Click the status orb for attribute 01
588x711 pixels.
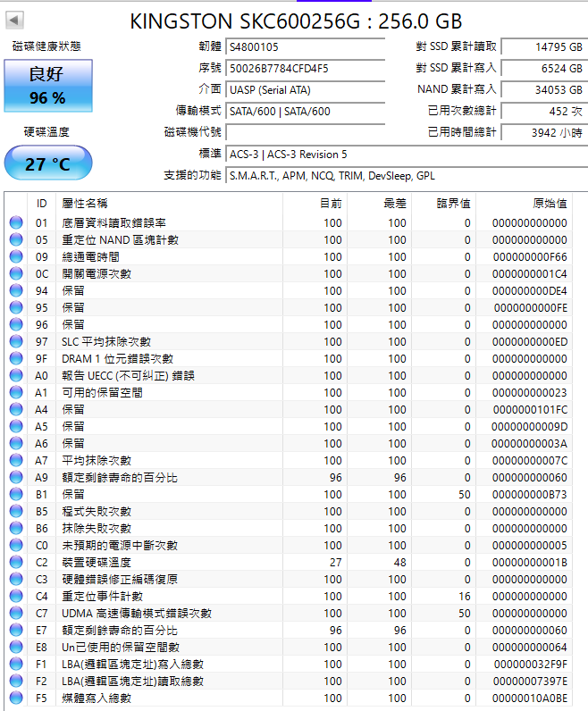tap(16, 222)
